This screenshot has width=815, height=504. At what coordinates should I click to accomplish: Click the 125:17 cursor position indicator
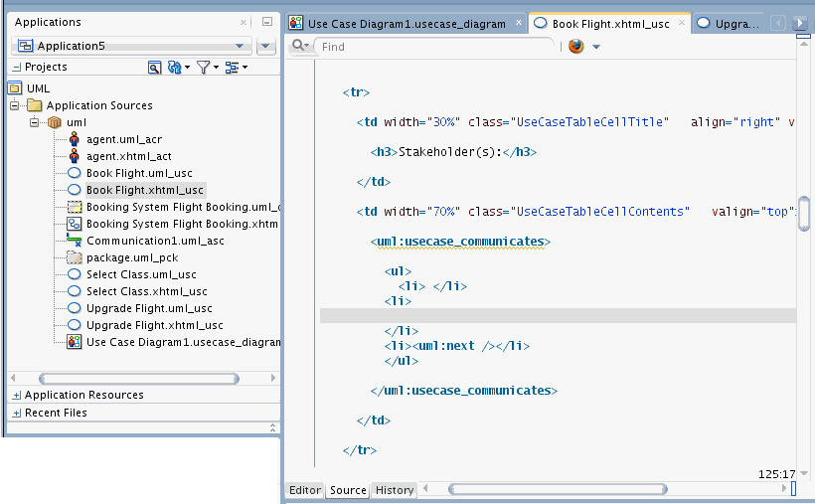(776, 474)
